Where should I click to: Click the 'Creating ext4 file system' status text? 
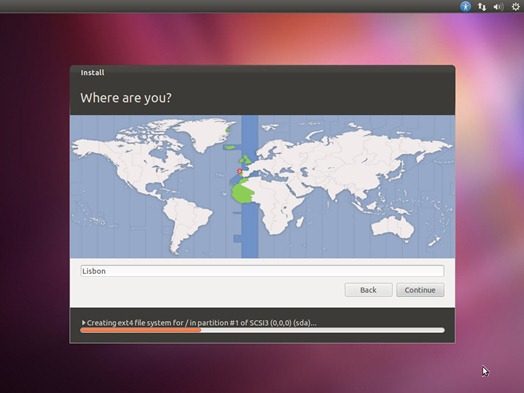click(202, 323)
